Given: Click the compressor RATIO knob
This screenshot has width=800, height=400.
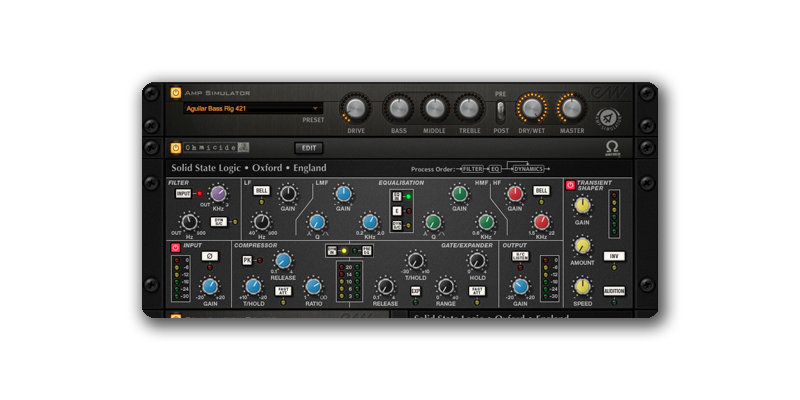Looking at the screenshot, I should coord(314,289).
